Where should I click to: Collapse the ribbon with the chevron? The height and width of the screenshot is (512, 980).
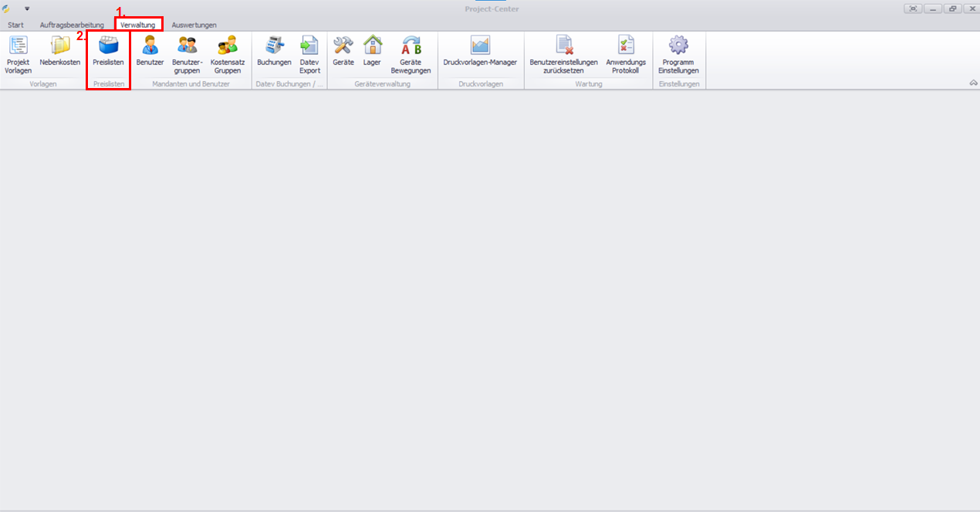[973, 83]
